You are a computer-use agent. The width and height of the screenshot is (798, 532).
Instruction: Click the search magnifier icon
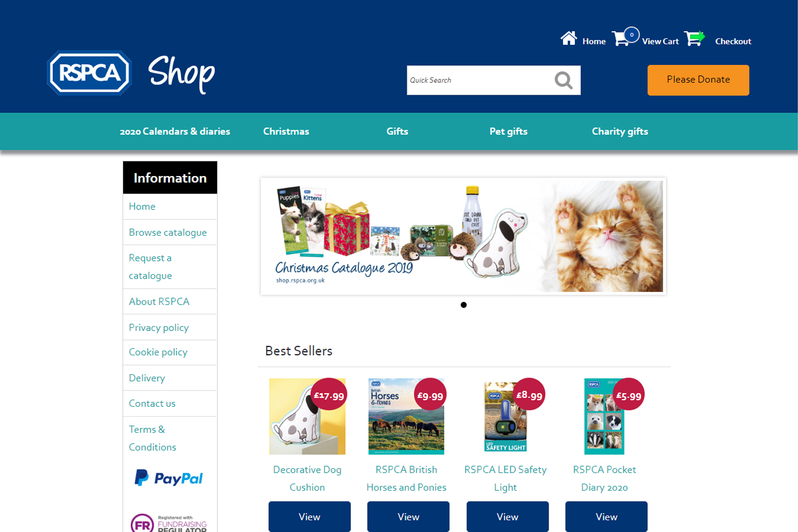click(x=564, y=80)
